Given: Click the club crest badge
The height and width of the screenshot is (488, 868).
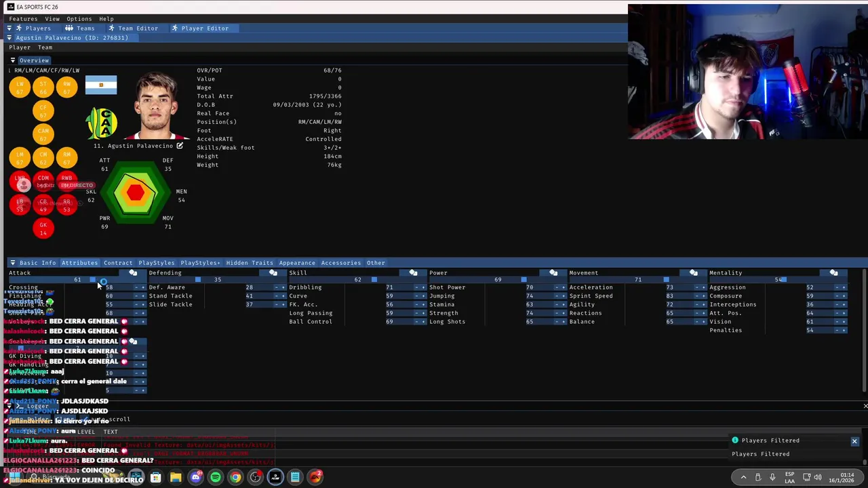Looking at the screenshot, I should pyautogui.click(x=102, y=123).
